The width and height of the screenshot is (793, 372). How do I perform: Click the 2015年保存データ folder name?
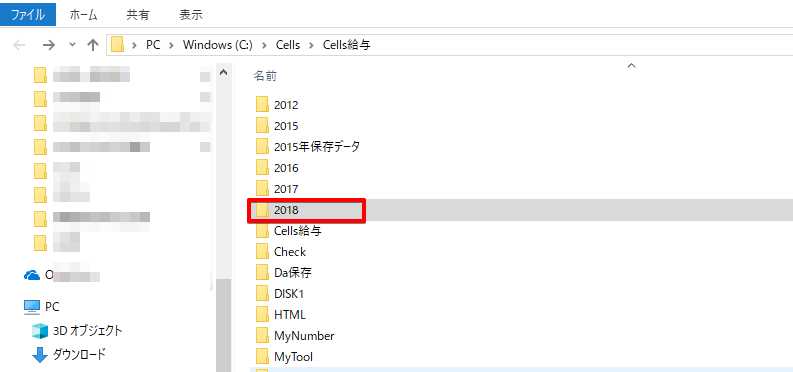317,147
